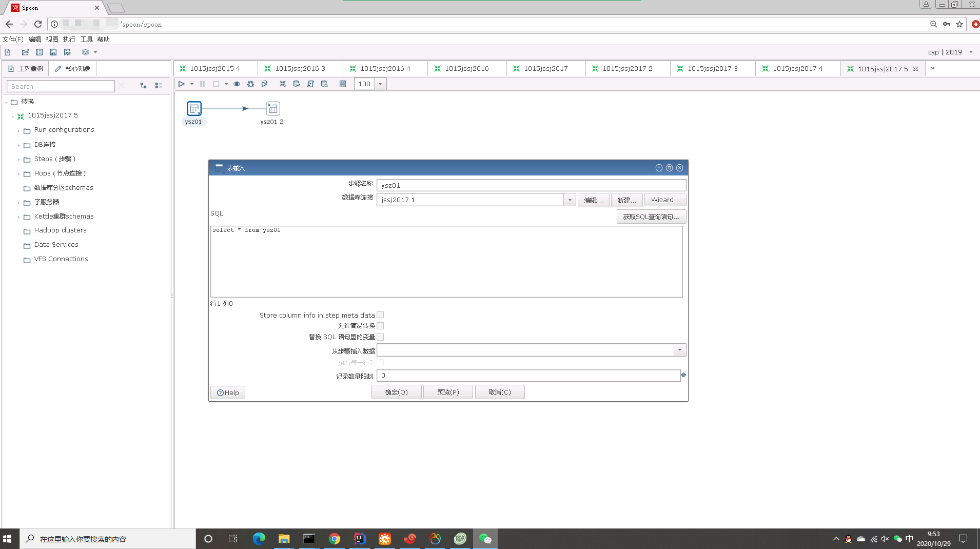This screenshot has width=980, height=549.
Task: Expand the Run configurations folder
Action: [x=18, y=131]
